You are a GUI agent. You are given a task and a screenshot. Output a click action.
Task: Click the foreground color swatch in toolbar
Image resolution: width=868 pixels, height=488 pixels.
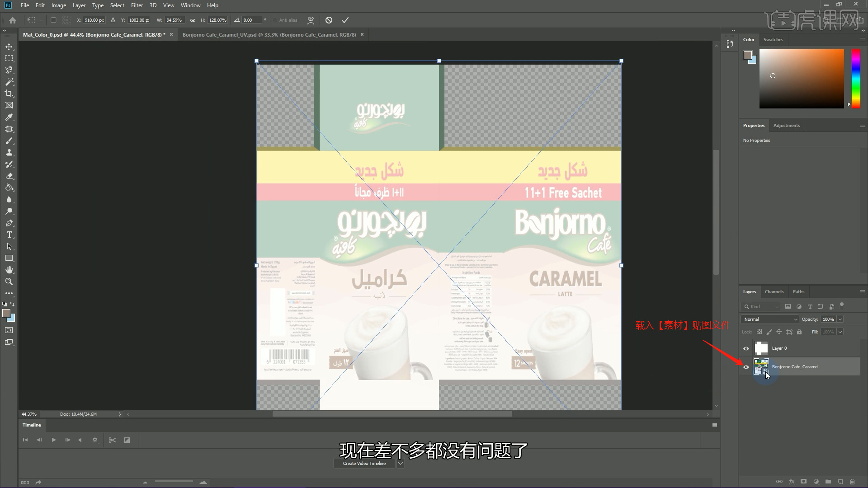click(x=6, y=313)
